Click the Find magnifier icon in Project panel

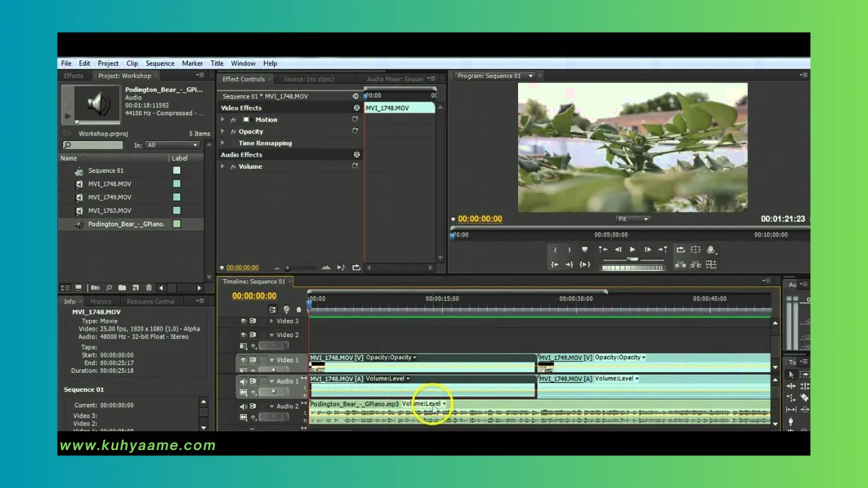pos(108,288)
